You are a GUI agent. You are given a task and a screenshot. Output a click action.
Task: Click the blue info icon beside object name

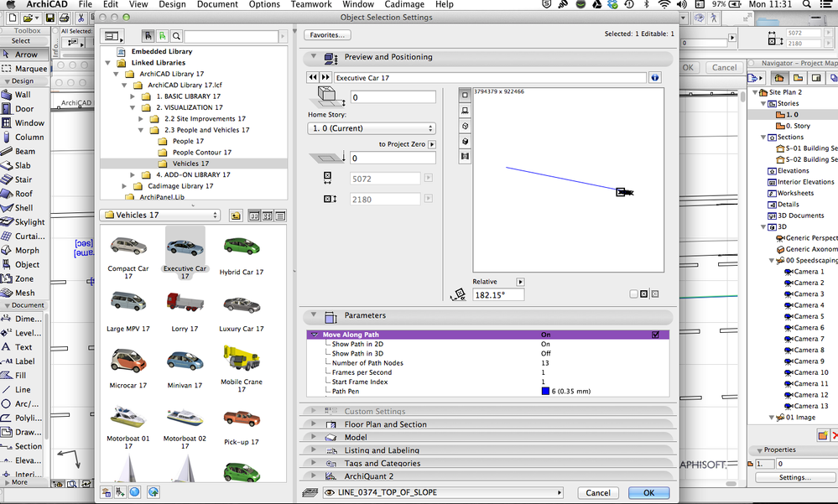[x=655, y=77]
